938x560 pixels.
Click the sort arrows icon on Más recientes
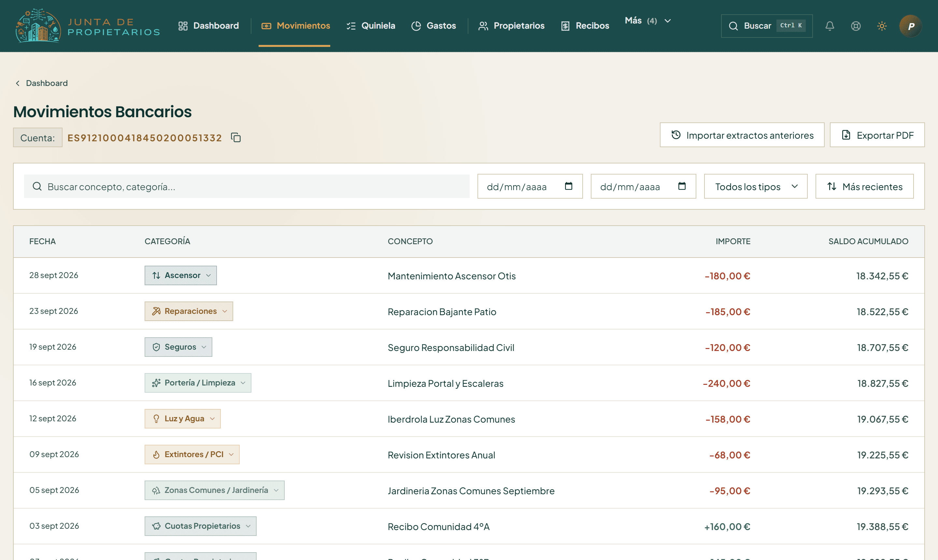[832, 187]
